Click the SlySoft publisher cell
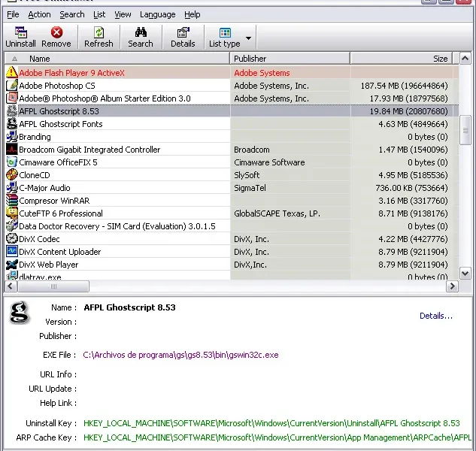Image resolution: width=476 pixels, height=451 pixels. coord(290,175)
